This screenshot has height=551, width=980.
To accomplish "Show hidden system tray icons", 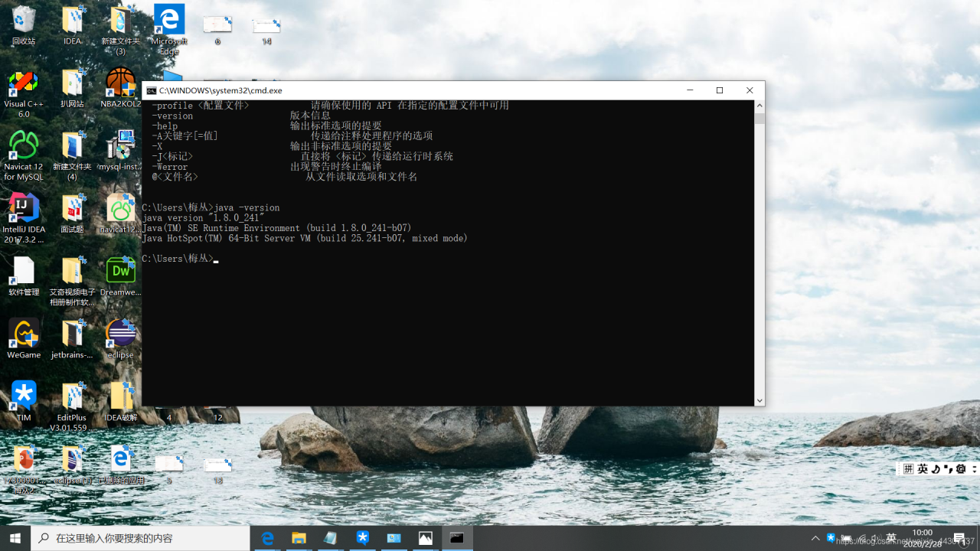I will [815, 538].
